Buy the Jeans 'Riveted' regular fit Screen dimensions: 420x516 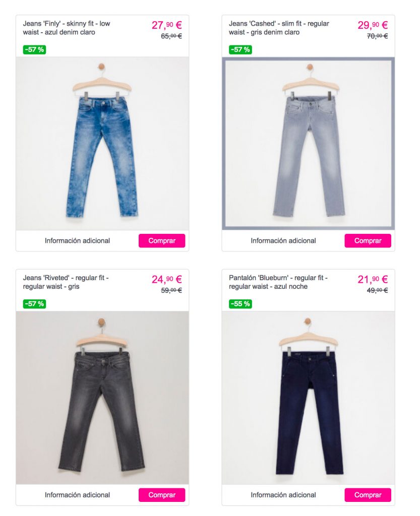pos(162,495)
